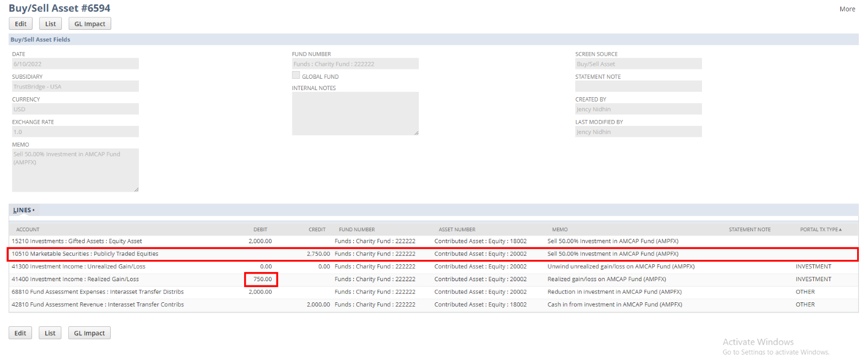Click the 750.00 Realized Gain/Loss debit value
Screen dimensions: 868x355
tap(262, 279)
